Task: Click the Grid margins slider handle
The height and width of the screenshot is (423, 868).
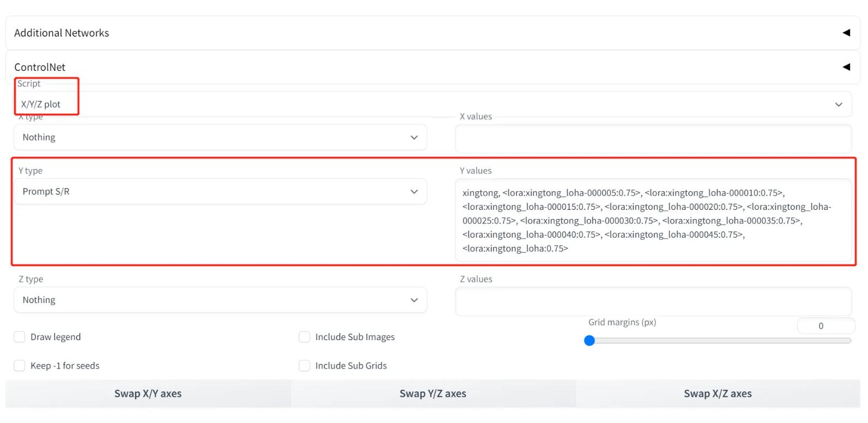Action: [589, 341]
